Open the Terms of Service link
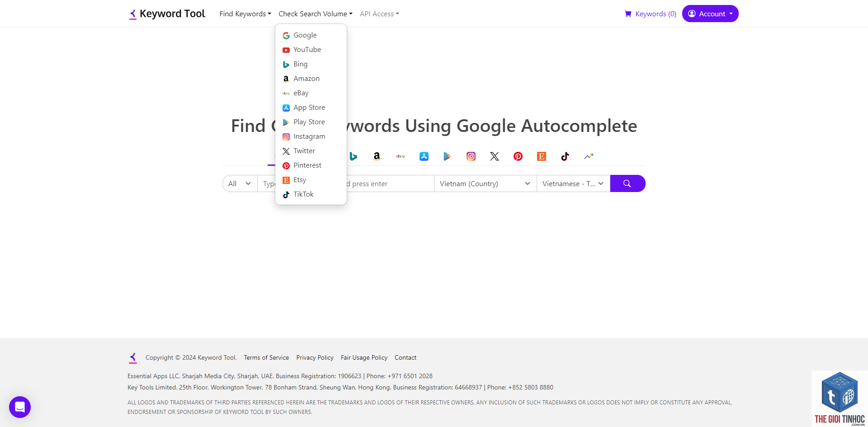 pos(266,357)
